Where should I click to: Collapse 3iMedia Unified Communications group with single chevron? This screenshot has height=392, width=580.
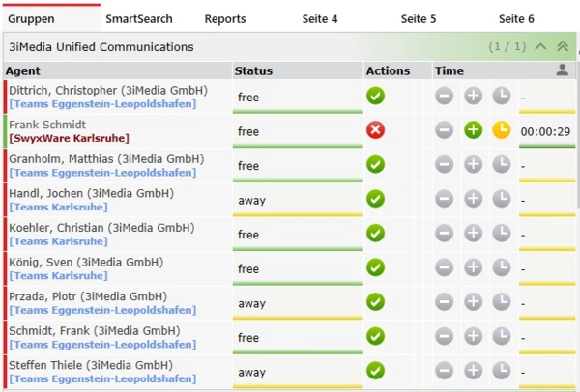click(x=540, y=46)
